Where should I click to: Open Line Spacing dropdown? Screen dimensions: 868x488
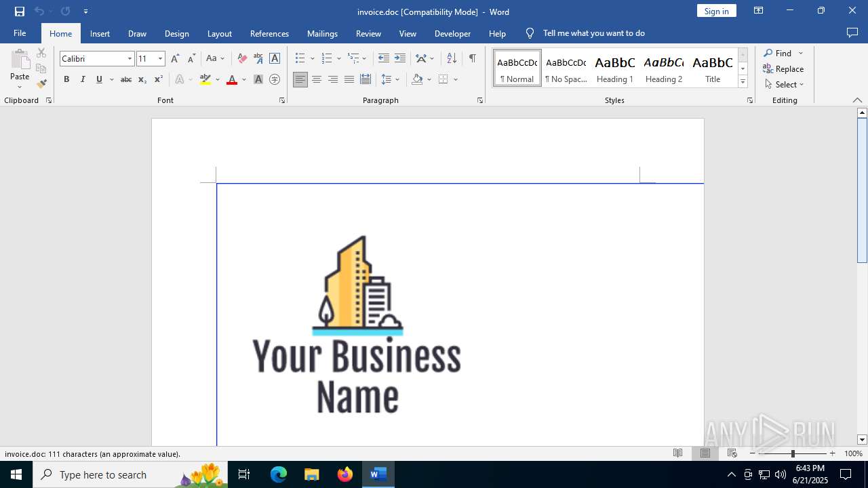[x=391, y=79]
